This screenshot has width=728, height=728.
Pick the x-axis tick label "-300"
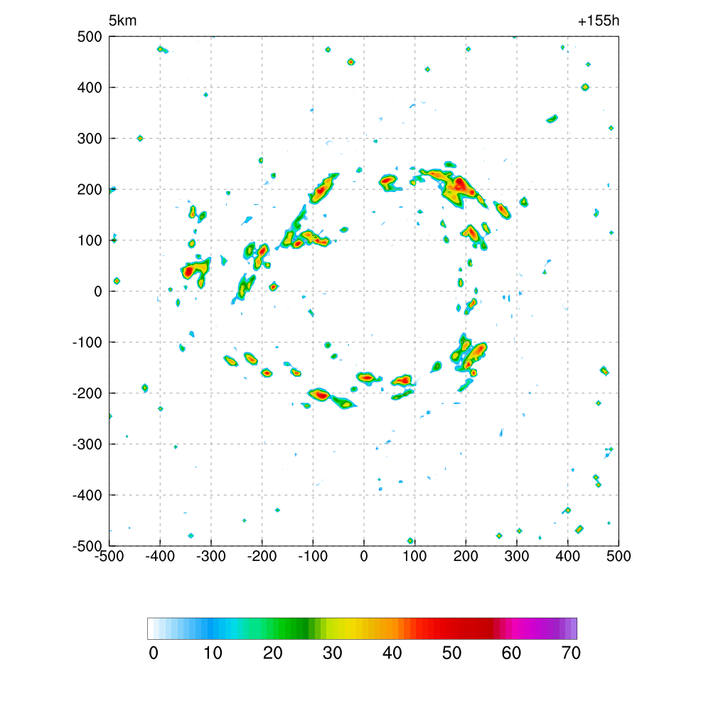[210, 556]
